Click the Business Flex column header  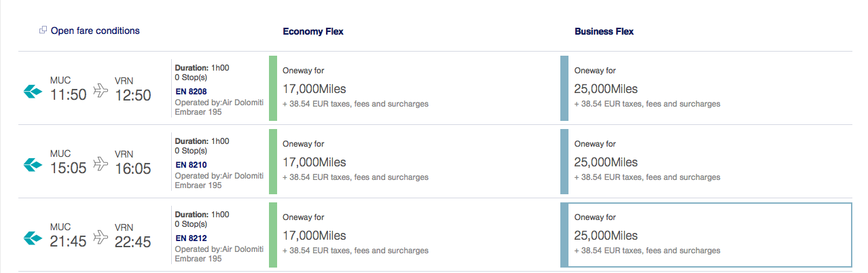point(604,31)
